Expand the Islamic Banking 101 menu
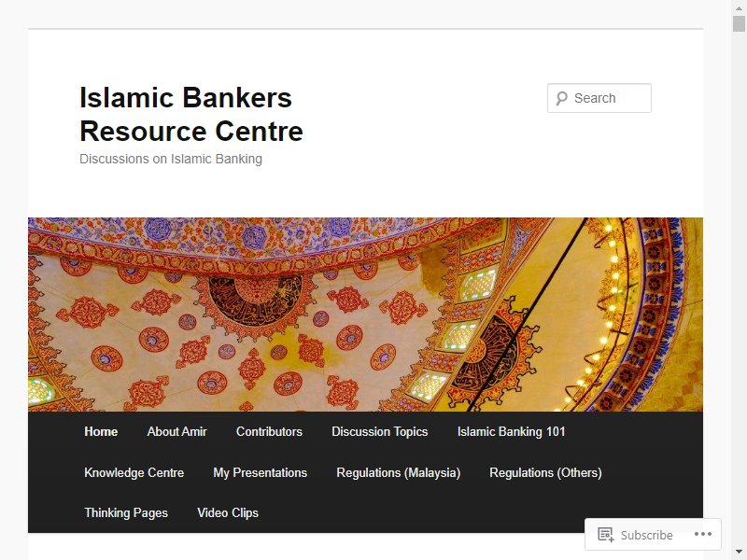747x560 pixels. pyautogui.click(x=511, y=431)
